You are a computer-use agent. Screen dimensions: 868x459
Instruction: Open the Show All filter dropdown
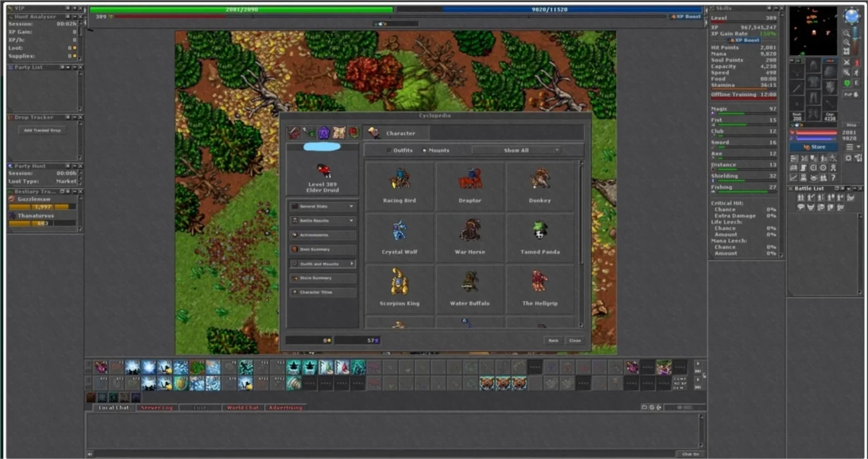tap(516, 150)
